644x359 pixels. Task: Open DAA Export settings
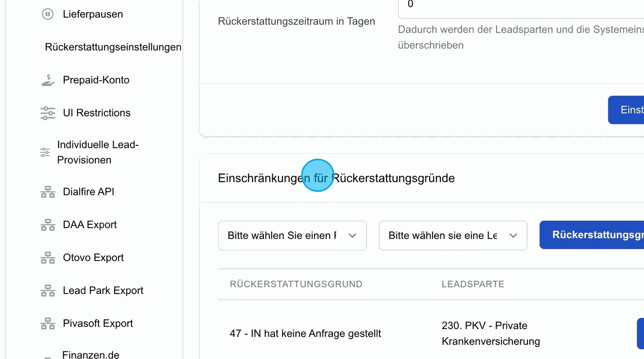pyautogui.click(x=90, y=225)
